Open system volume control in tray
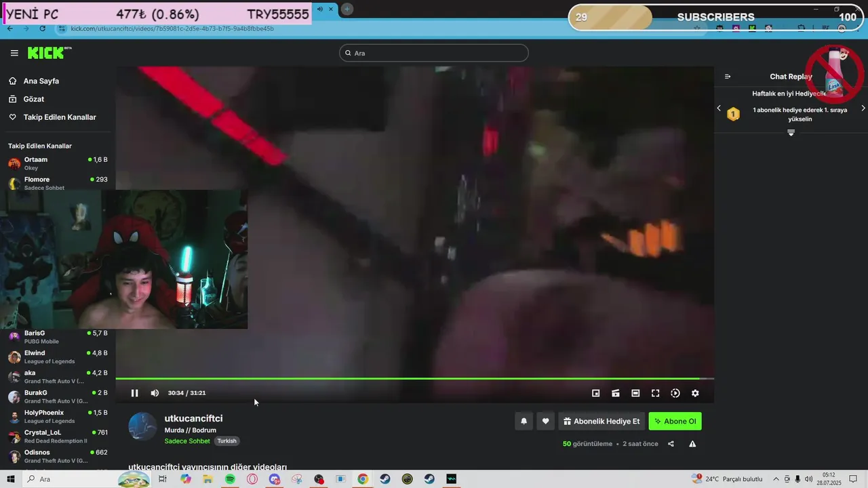This screenshot has height=488, width=868. pos(808,479)
